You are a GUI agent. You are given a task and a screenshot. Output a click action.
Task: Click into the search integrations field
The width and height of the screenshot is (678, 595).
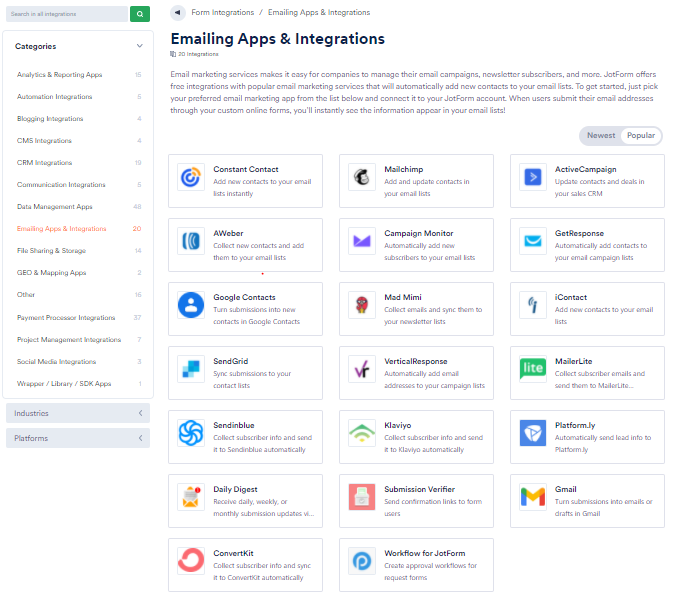click(x=67, y=14)
